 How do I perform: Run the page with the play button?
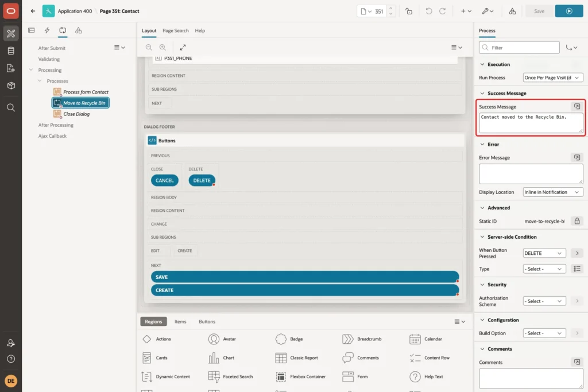[x=569, y=11]
